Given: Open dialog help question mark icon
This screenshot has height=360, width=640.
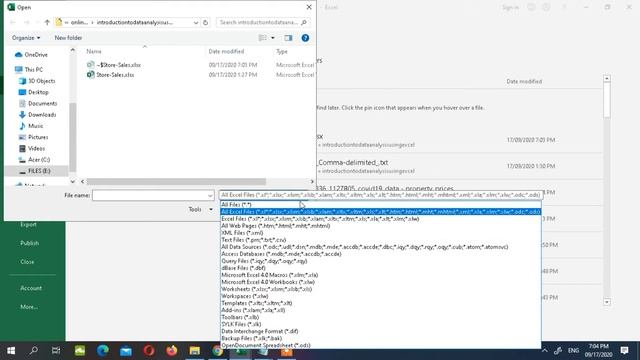Looking at the screenshot, I should 305,38.
